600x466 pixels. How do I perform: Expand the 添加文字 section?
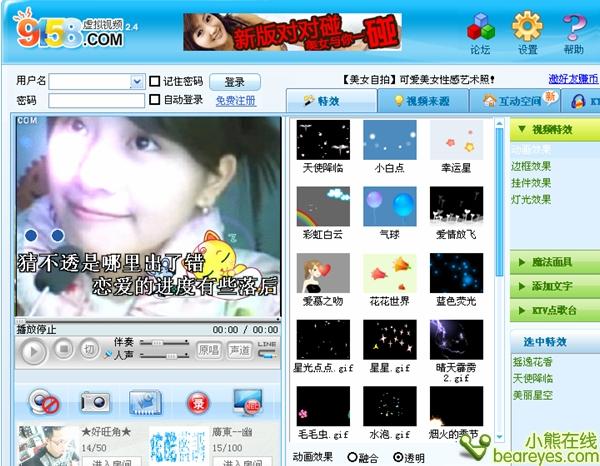click(555, 287)
